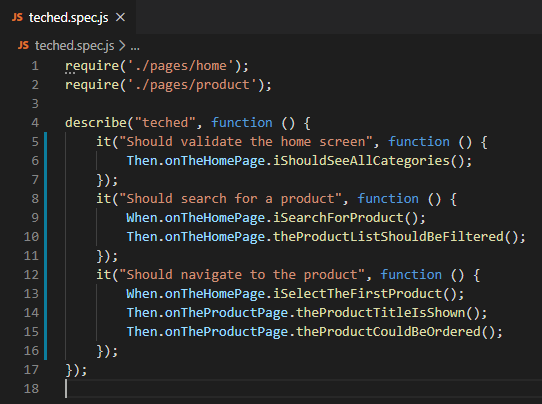Screen dimensions: 542x404
Task: Click onTheProductPage on line 14
Action: [x=226, y=313]
